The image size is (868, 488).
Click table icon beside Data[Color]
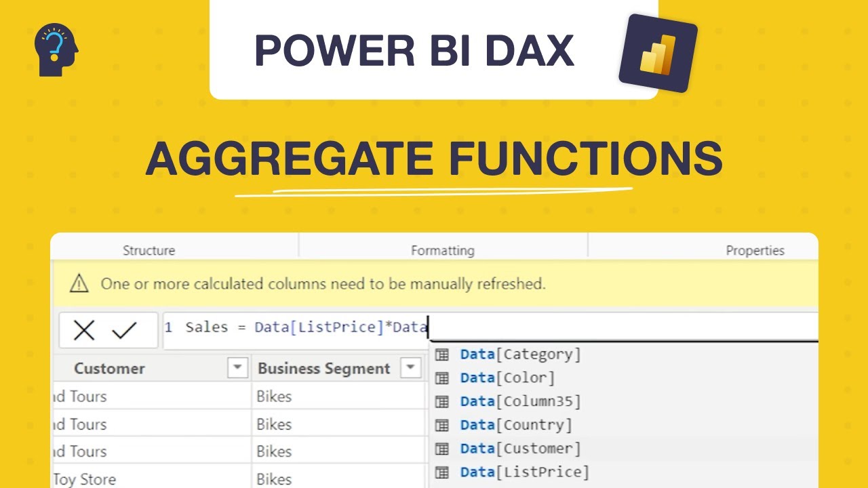pyautogui.click(x=442, y=378)
